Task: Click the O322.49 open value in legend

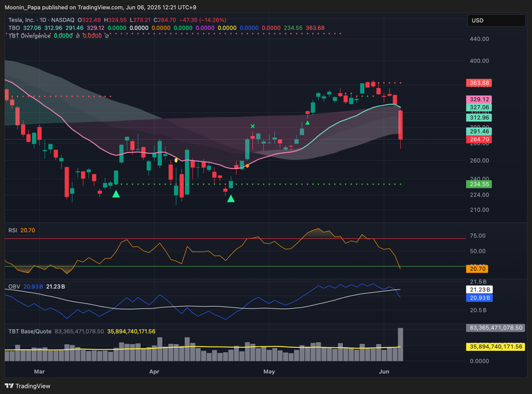Action: click(x=89, y=20)
